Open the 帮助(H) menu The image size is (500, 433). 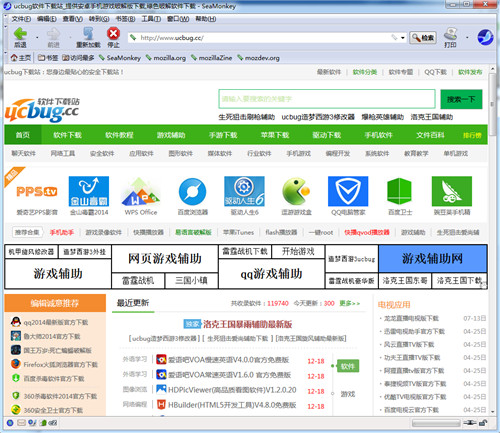[206, 19]
